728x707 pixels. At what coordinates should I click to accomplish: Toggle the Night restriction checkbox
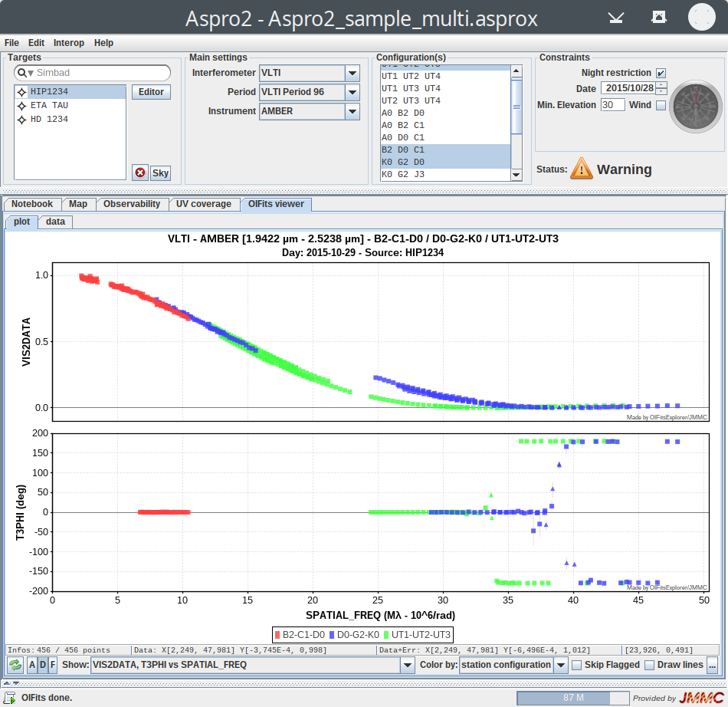tap(661, 73)
